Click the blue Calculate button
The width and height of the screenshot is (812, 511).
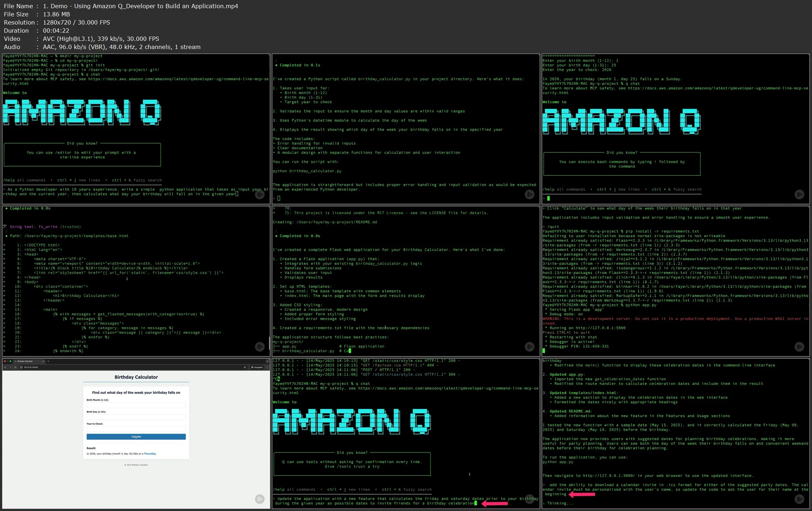(x=136, y=437)
